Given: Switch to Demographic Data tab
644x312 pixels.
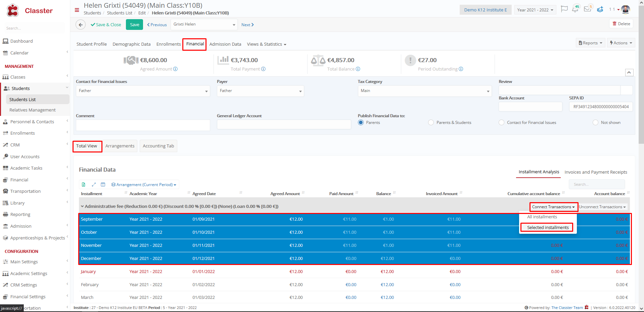Looking at the screenshot, I should (x=132, y=44).
